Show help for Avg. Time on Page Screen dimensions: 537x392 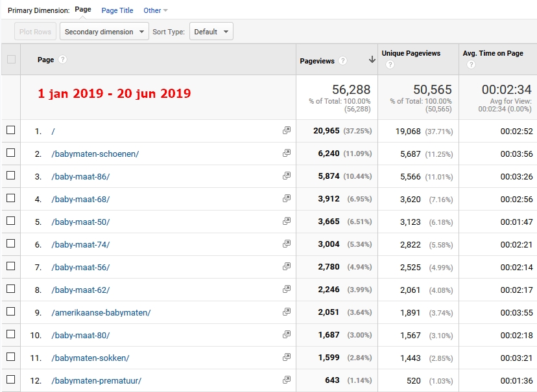[471, 64]
